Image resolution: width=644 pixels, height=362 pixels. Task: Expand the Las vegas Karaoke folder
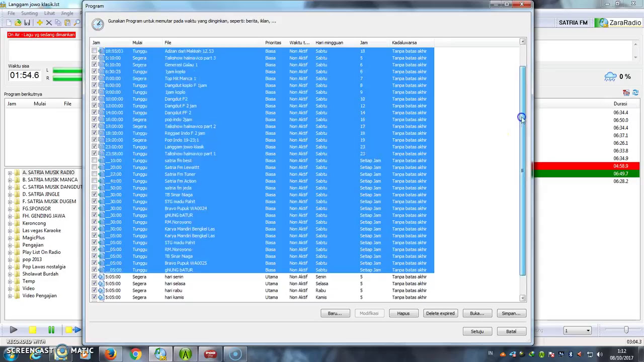click(10, 230)
